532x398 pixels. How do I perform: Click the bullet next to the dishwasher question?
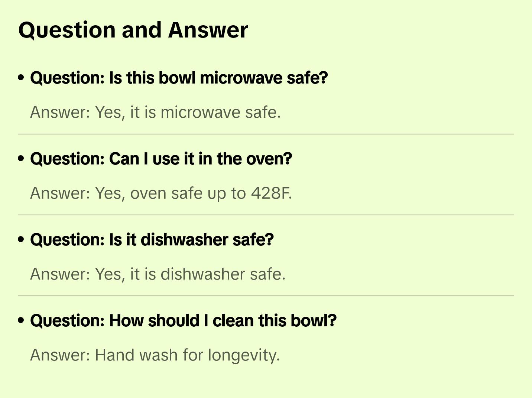tap(21, 239)
